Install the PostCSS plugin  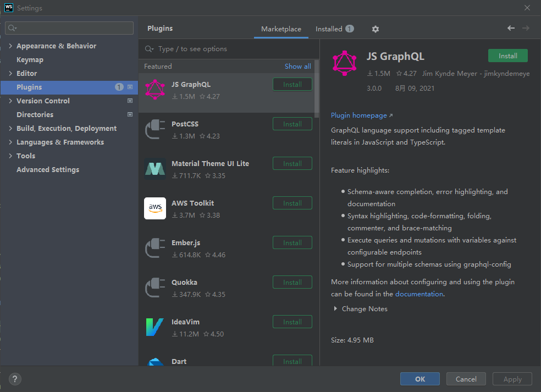tap(292, 124)
